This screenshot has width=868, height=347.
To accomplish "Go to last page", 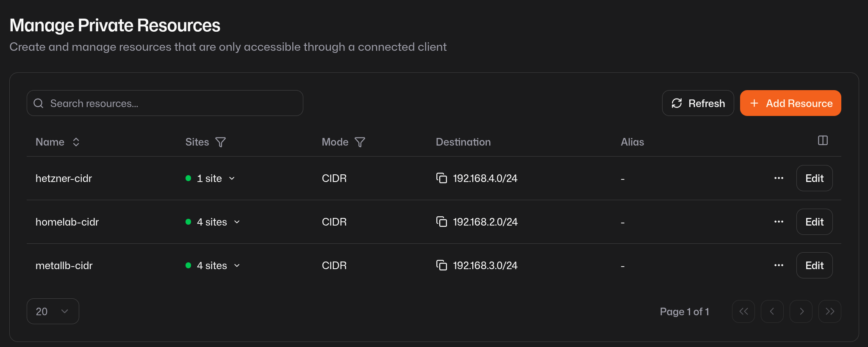I will click(x=830, y=311).
